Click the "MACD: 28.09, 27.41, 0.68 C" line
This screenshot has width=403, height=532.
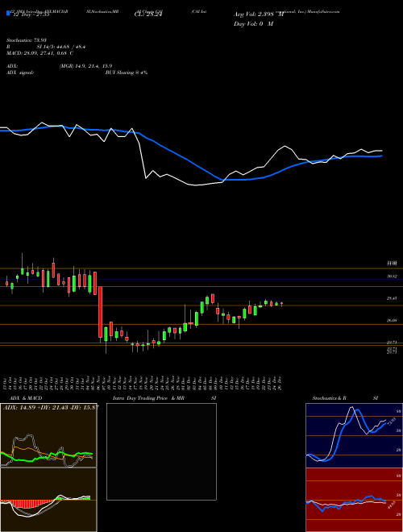(40, 53)
